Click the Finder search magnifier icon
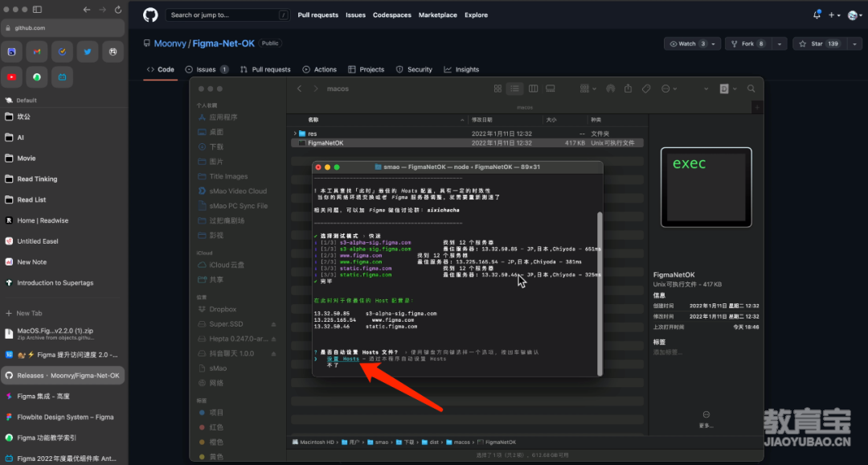This screenshot has height=465, width=868. (x=751, y=88)
